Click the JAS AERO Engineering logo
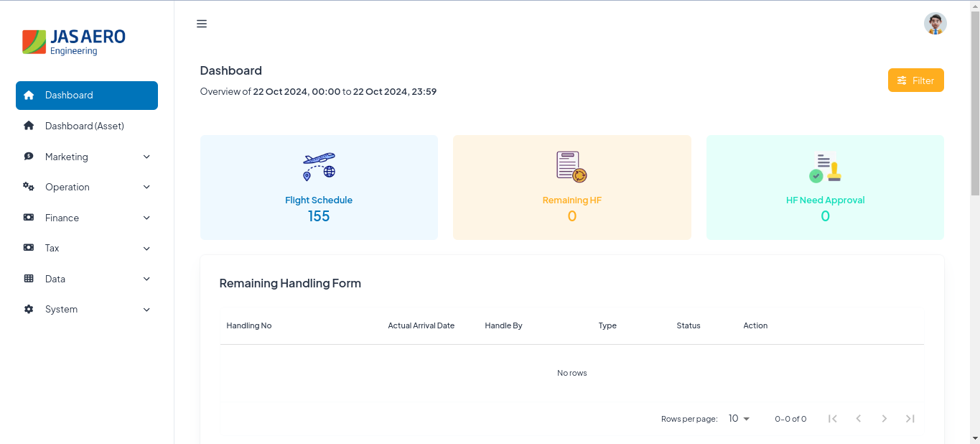This screenshot has height=444, width=980. coord(74,42)
